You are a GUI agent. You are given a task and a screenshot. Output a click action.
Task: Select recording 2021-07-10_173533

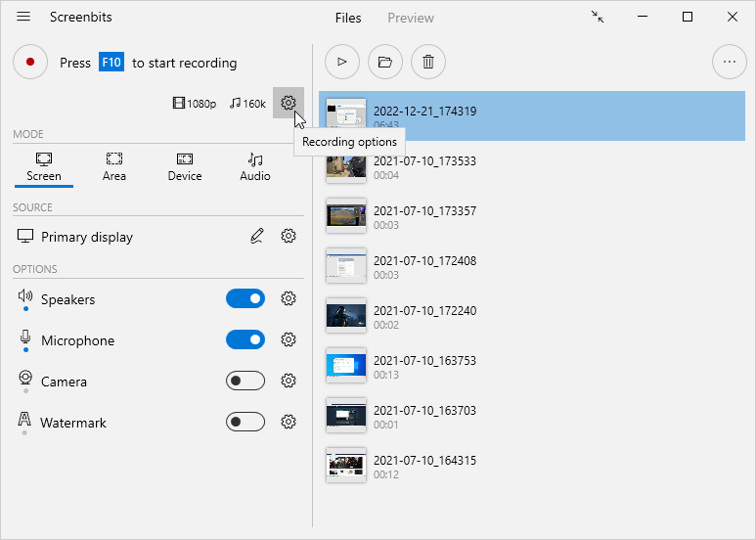[532, 166]
